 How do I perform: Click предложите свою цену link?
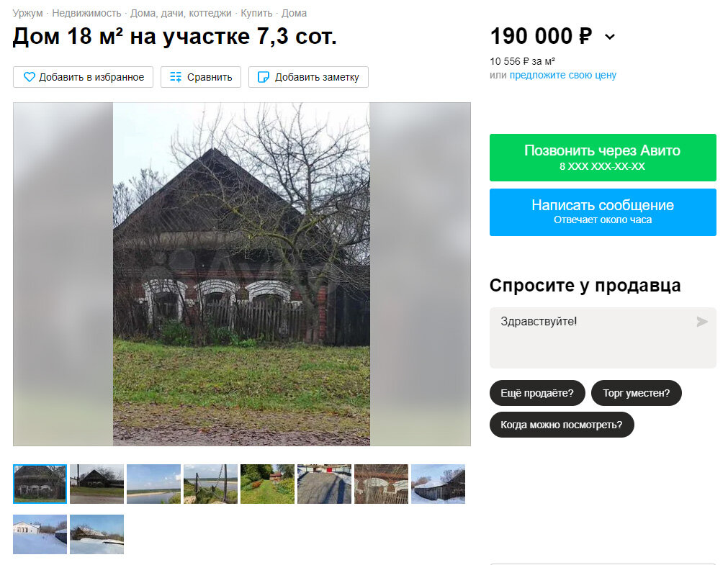(x=562, y=75)
